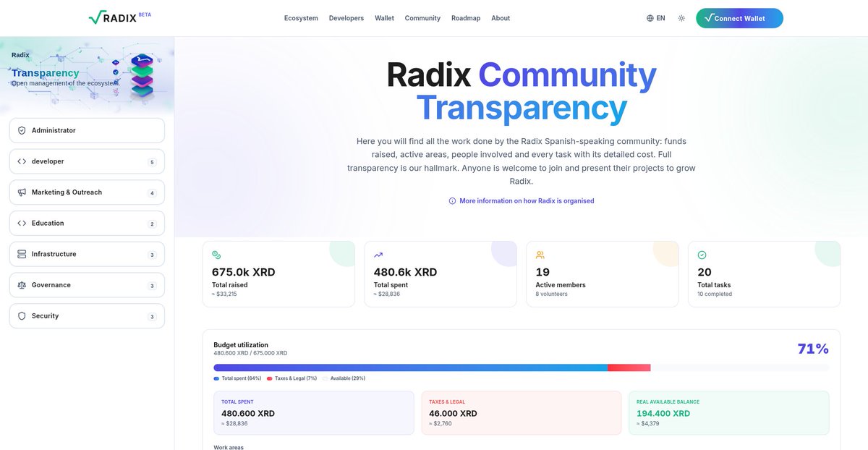
Task: Click the checkmark icon on Total tasks card
Action: (702, 255)
